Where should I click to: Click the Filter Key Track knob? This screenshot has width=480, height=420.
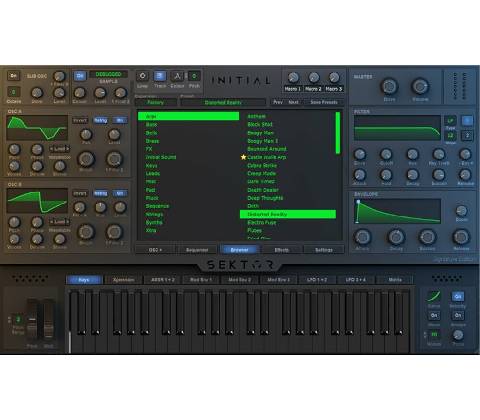pos(439,154)
